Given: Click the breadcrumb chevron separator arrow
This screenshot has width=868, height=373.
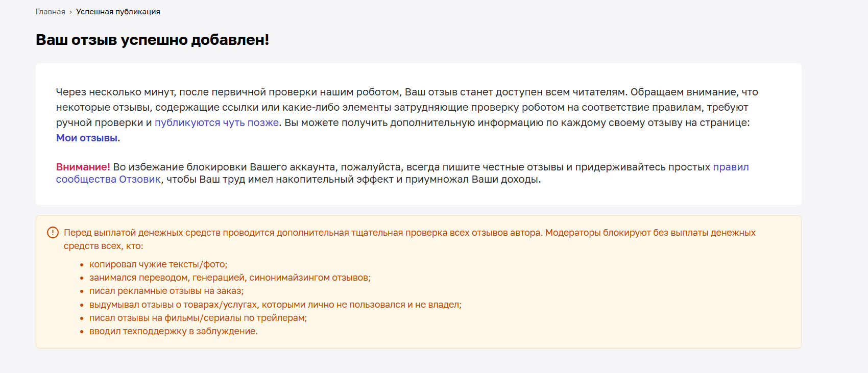Looking at the screenshot, I should pyautogui.click(x=70, y=12).
